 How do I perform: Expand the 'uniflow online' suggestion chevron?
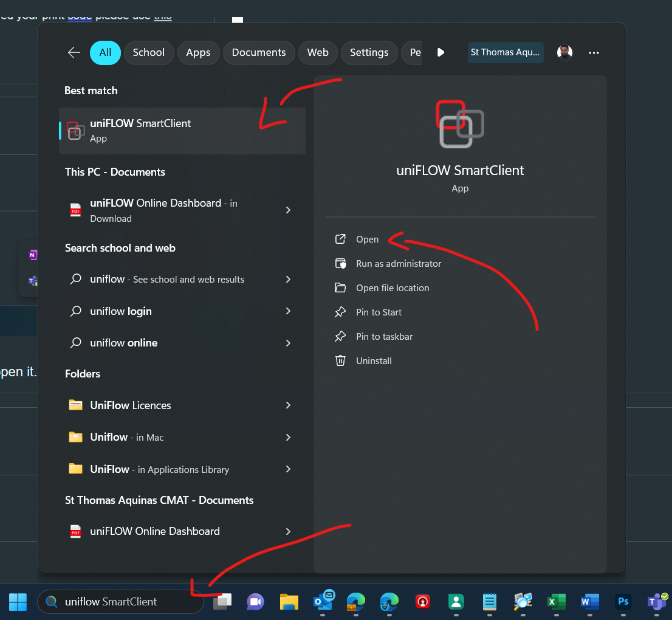[288, 343]
